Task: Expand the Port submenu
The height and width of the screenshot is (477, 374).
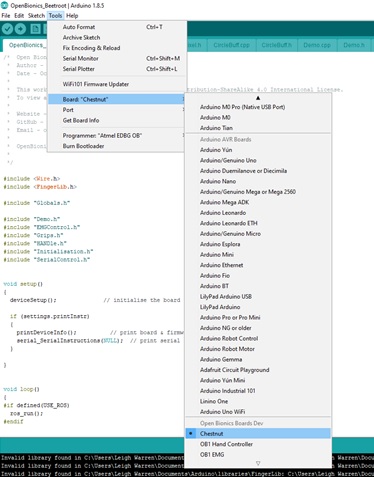Action: 117,110
